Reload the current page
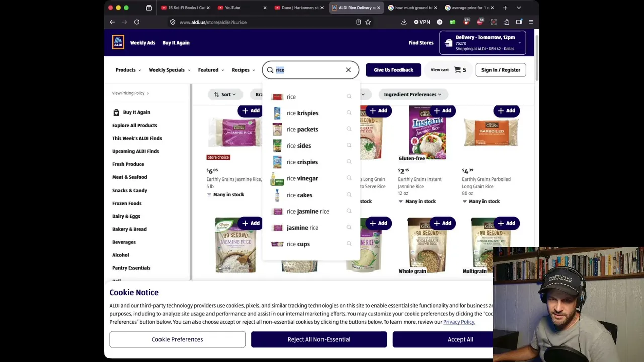Viewport: 644px width, 362px height. (136, 22)
